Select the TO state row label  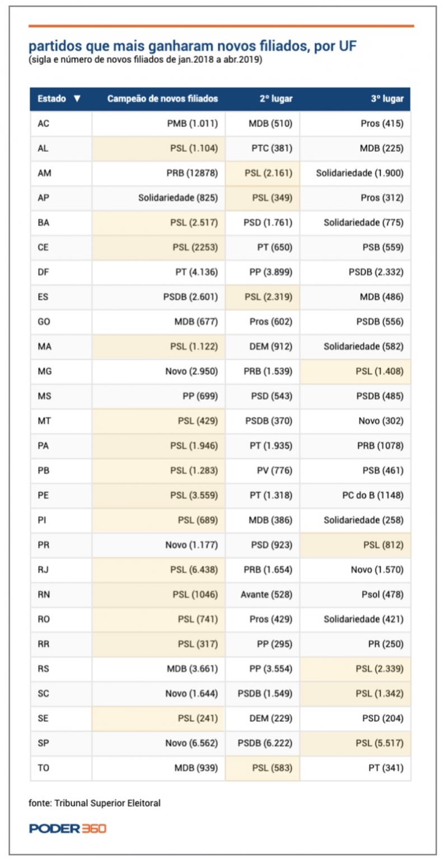coord(44,768)
